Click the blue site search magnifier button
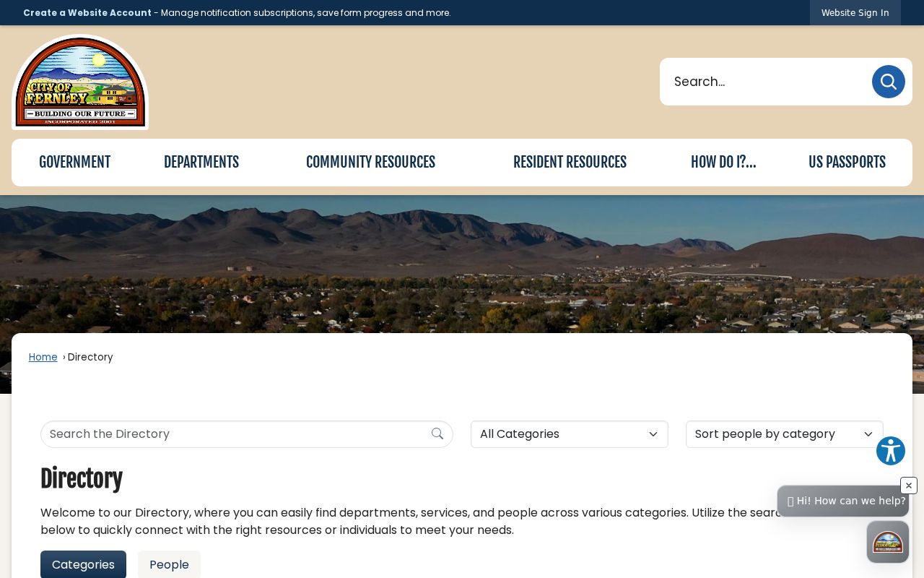The height and width of the screenshot is (578, 924). [888, 82]
